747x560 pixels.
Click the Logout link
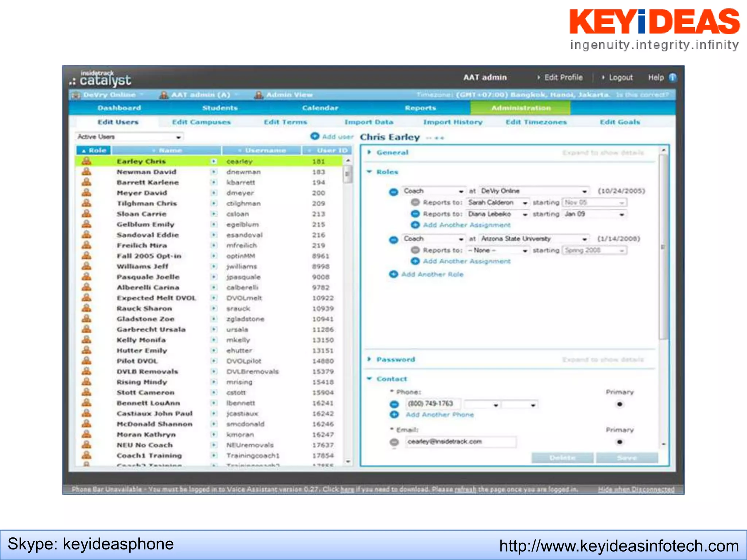(620, 77)
